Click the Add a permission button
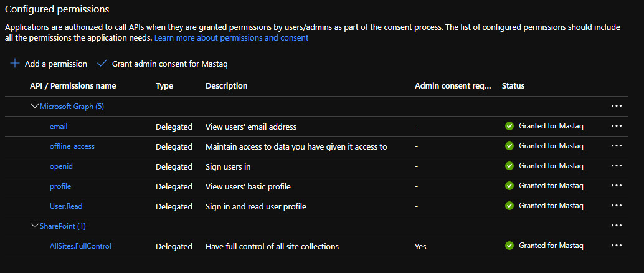The image size is (644, 273). point(55,64)
